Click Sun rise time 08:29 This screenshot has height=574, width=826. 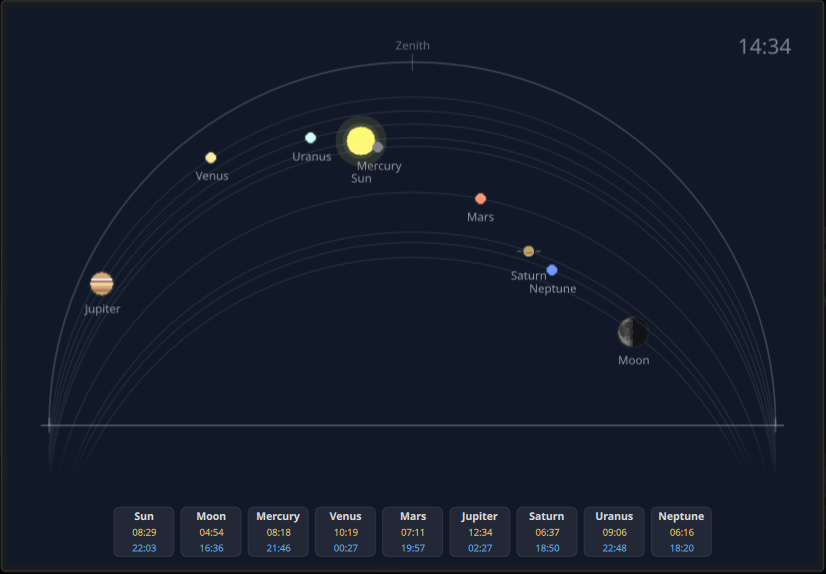(x=144, y=532)
